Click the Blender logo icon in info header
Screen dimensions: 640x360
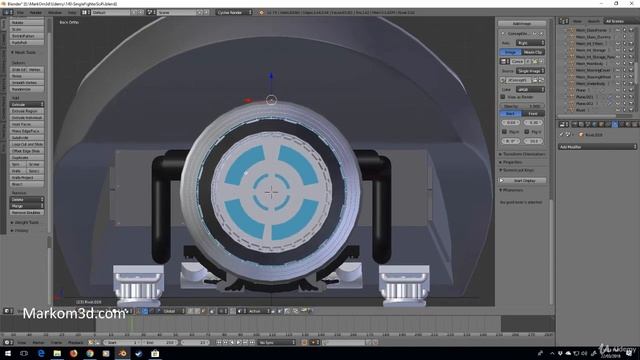click(262, 12)
